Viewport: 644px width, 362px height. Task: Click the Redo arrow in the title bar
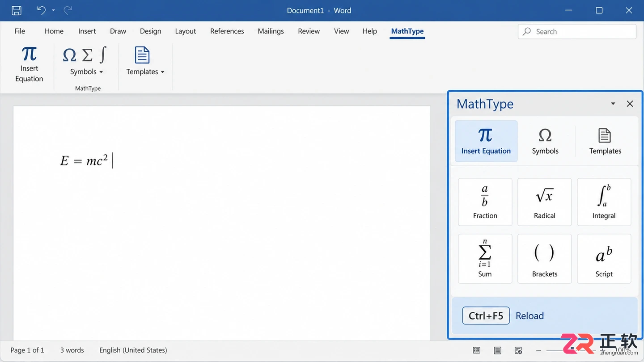pos(68,10)
